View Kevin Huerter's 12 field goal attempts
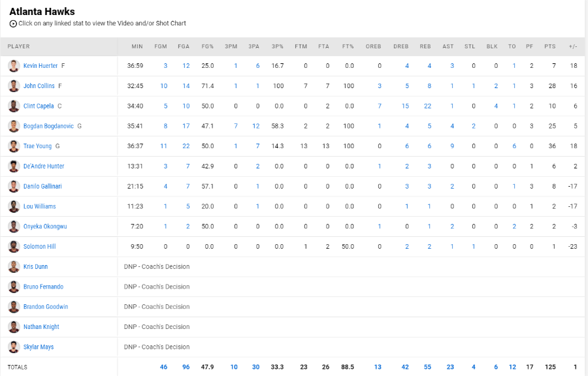The height and width of the screenshot is (376, 588). [186, 66]
